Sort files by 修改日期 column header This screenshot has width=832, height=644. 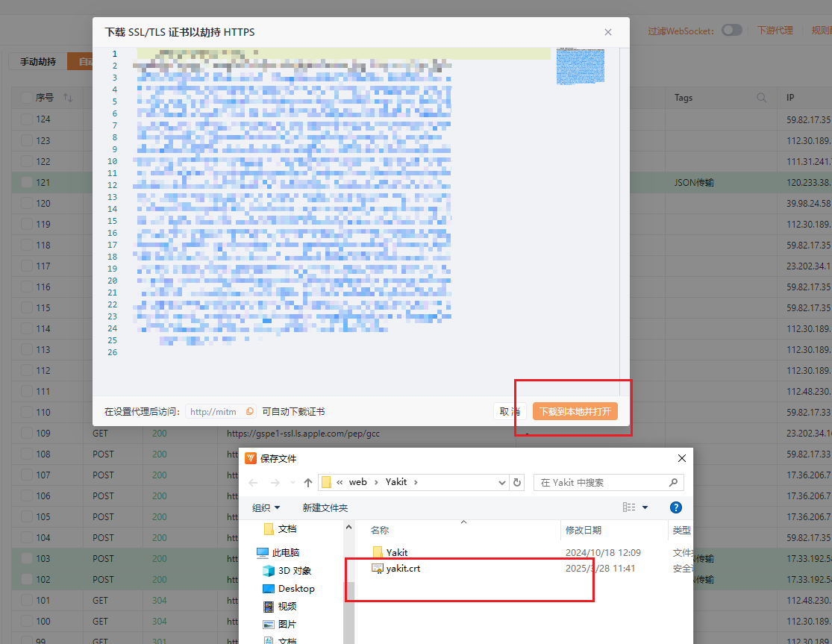point(583,530)
